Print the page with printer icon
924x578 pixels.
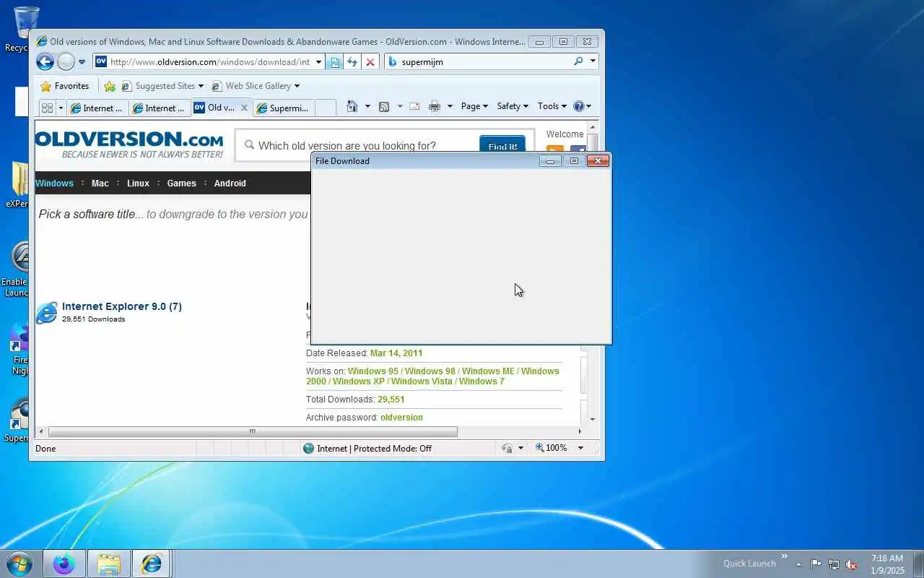[434, 106]
